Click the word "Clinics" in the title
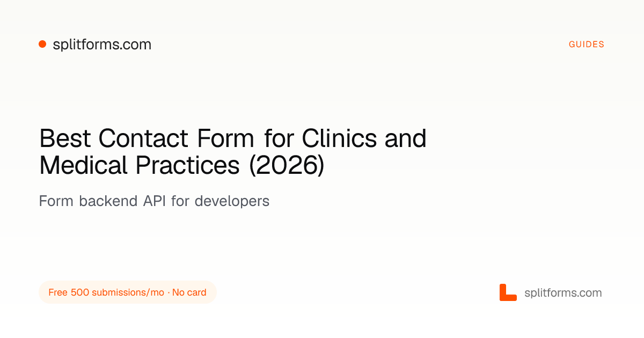This screenshot has height=338, width=644. point(340,139)
